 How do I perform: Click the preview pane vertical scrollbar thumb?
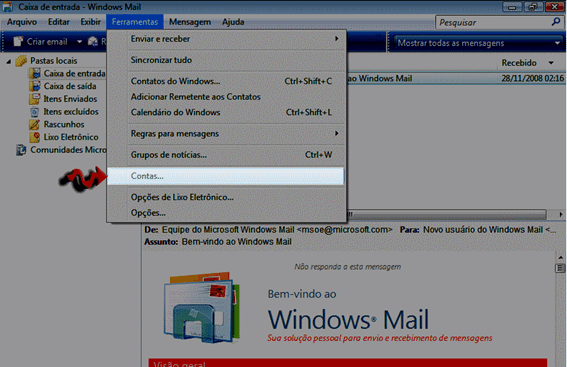560,268
